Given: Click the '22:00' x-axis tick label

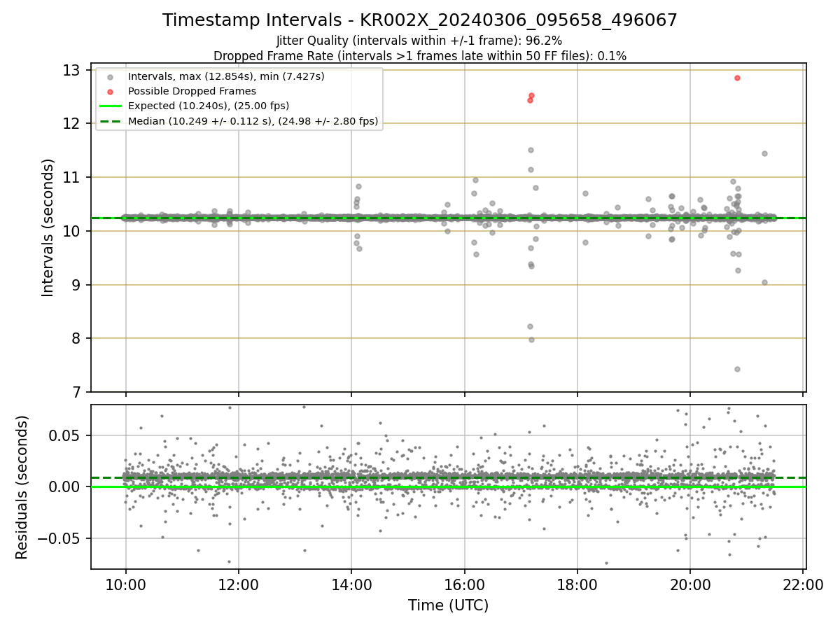Looking at the screenshot, I should coord(803,585).
